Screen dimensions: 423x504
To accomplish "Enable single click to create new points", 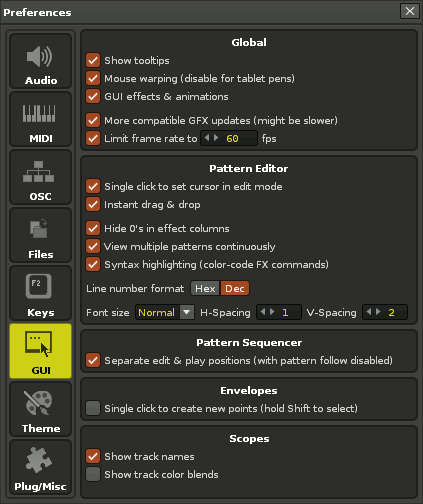I will 93,408.
